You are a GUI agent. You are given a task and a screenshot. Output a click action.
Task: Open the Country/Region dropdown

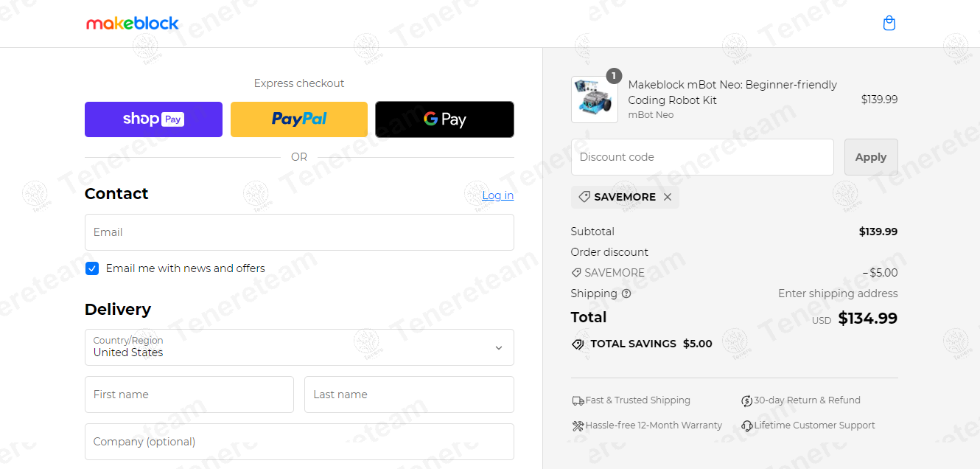click(x=299, y=347)
